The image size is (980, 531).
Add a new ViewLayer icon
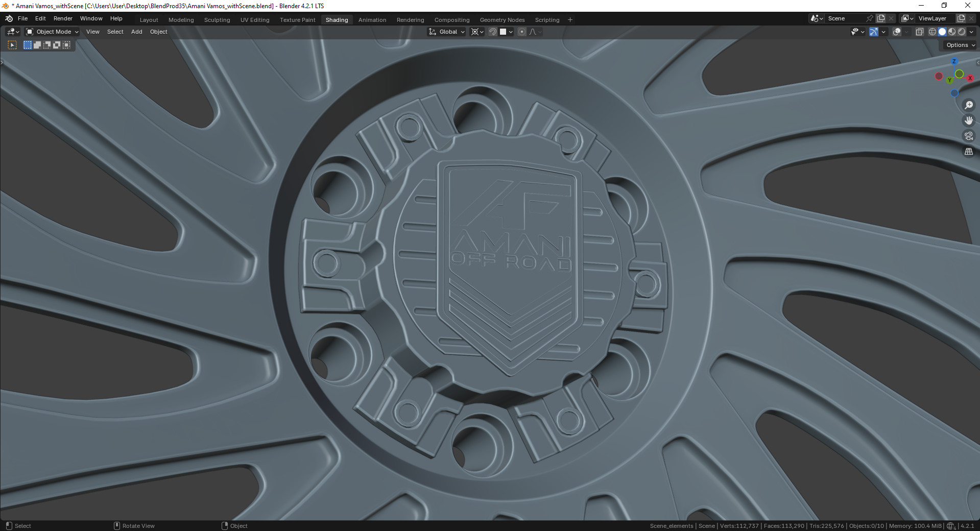(x=961, y=18)
